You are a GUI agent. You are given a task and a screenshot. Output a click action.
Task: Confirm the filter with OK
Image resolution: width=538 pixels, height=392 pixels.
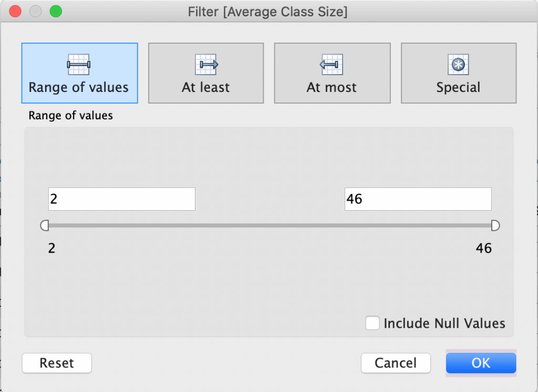[481, 363]
